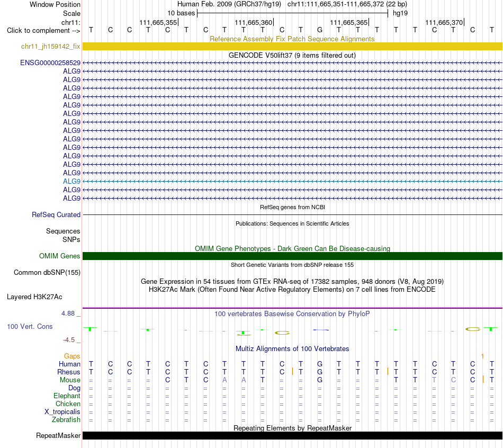Open the chr11_jh159142_fix track label
503x448 pixels.
(x=50, y=46)
